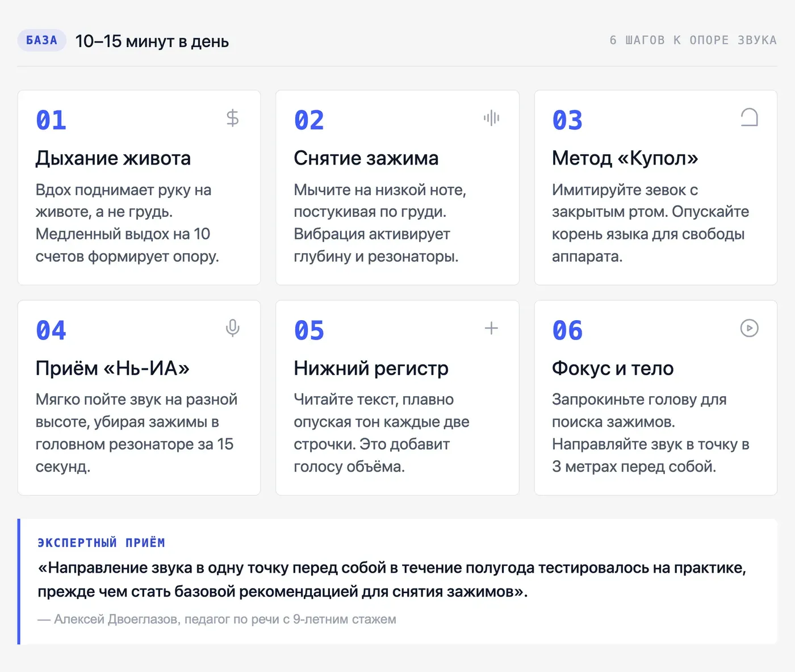Open the 'Нижний регистр' card title
This screenshot has width=795, height=672.
(x=371, y=368)
